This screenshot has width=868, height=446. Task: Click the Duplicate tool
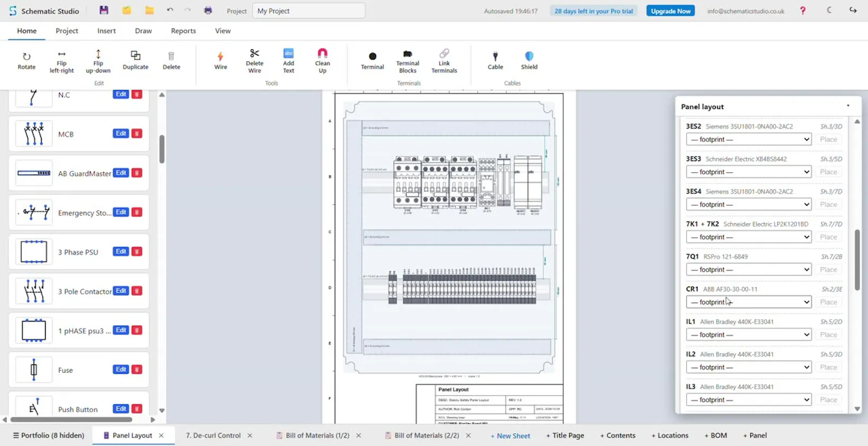(136, 61)
